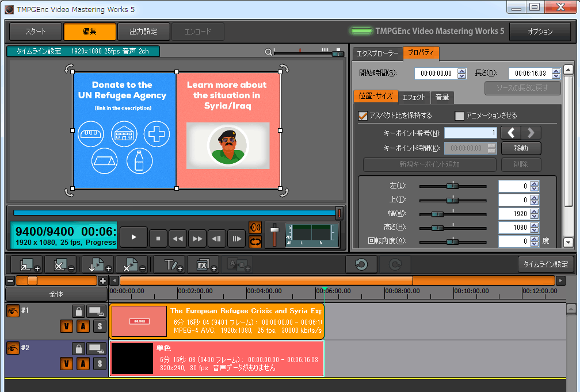The image size is (580, 392).
Task: Select the 単色 clip on track #2
Action: (x=217, y=359)
